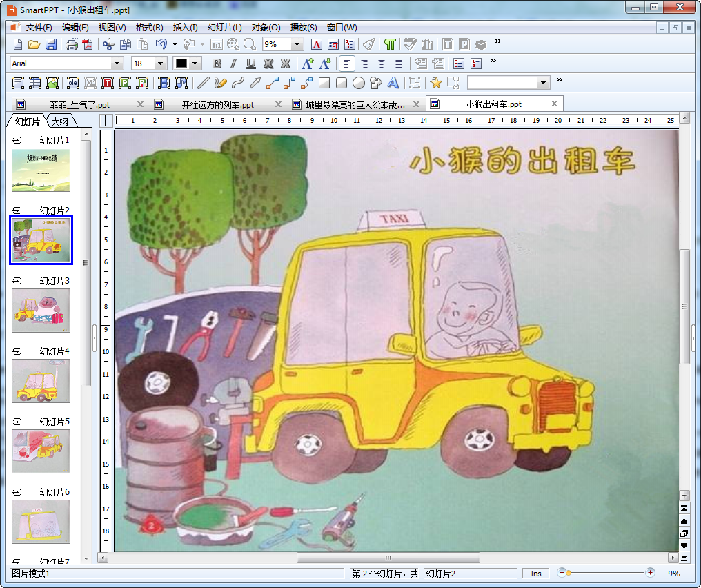Align text left

[347, 63]
